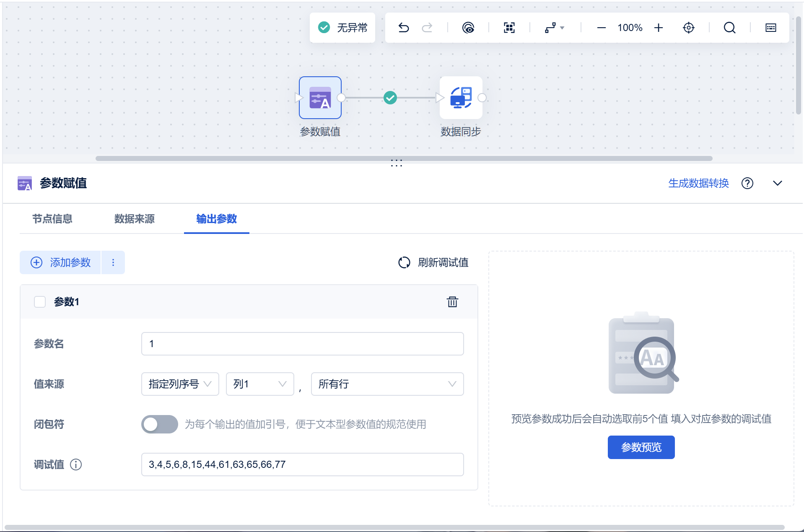Delete 参数1 with the trash icon
The height and width of the screenshot is (532, 804).
click(x=452, y=302)
